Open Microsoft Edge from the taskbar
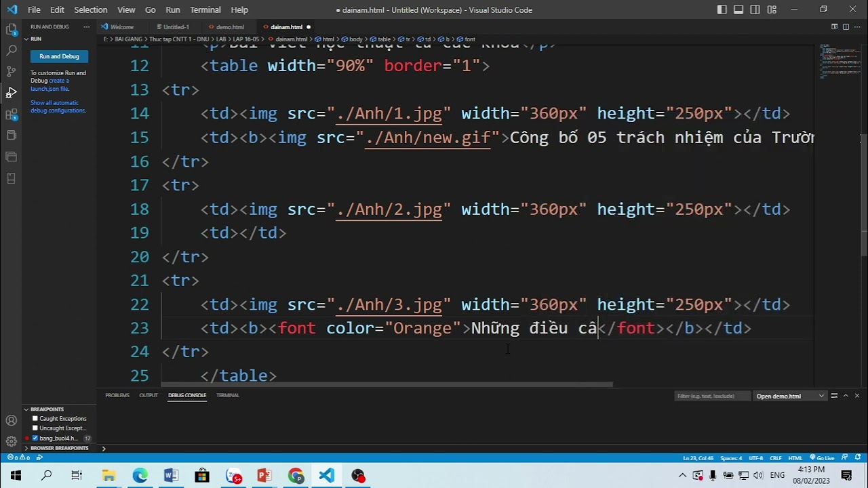 (140, 476)
